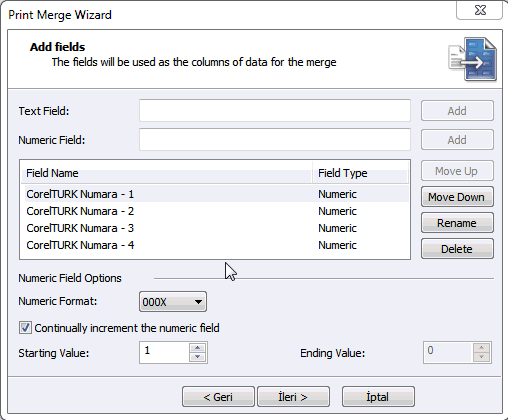The width and height of the screenshot is (508, 420).
Task: Select CorelTURK Numara - 1 row
Action: (217, 194)
